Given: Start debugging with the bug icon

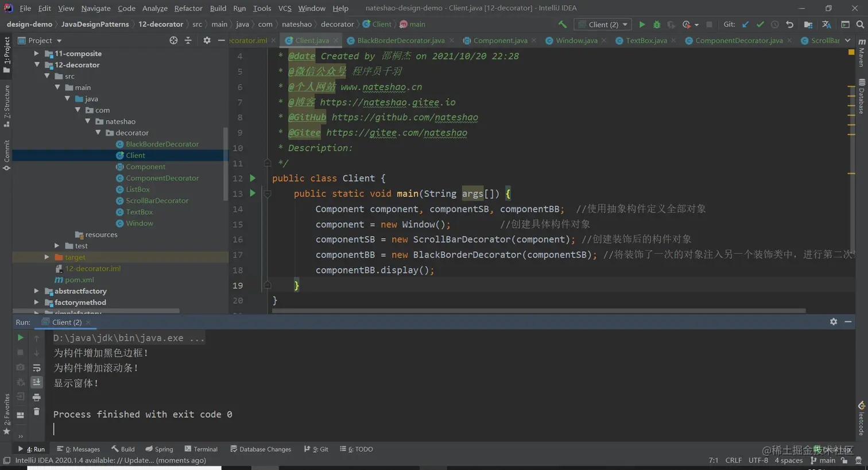Looking at the screenshot, I should [x=657, y=24].
